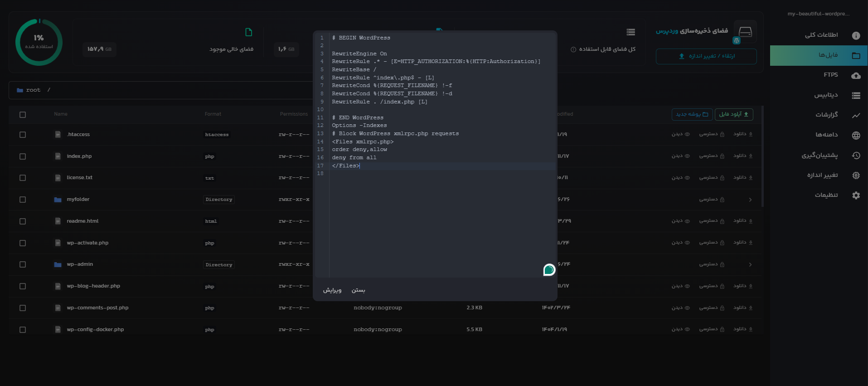
Task: Open the wp-admin folder icon
Action: pos(58,264)
